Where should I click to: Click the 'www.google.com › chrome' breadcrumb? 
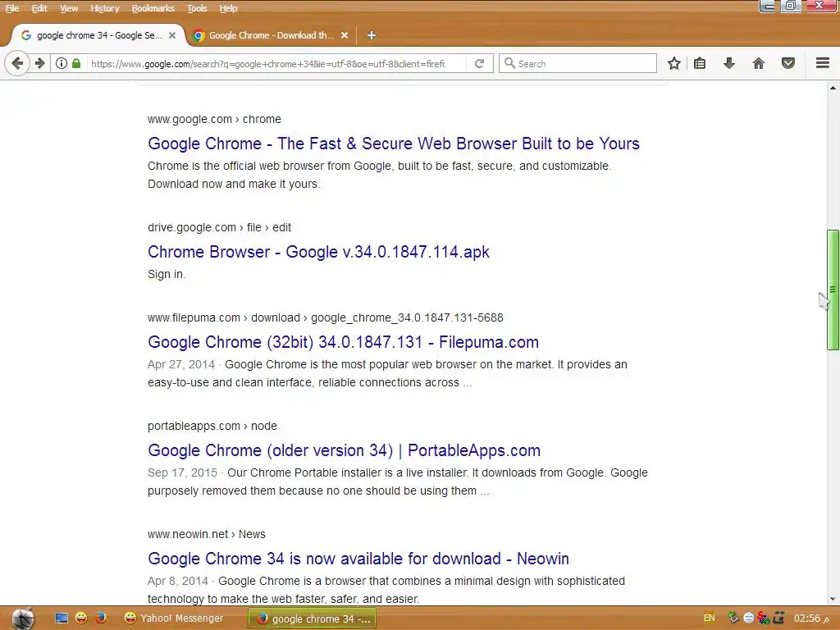pyautogui.click(x=214, y=119)
